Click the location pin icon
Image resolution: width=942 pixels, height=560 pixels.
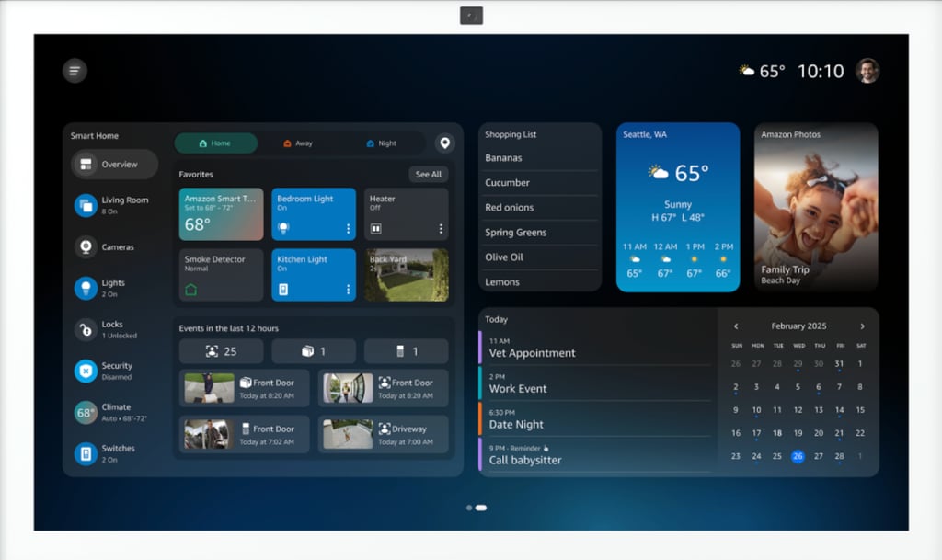pos(445,143)
